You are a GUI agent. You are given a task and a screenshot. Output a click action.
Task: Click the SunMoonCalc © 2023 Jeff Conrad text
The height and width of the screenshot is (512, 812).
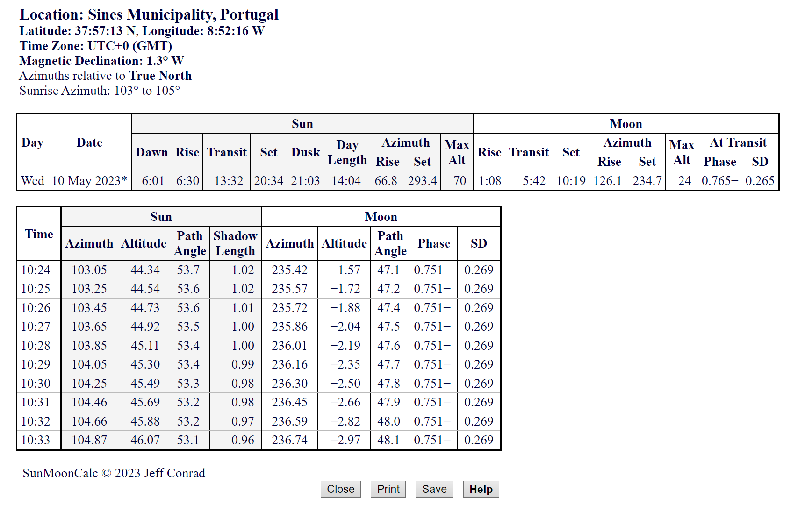tap(114, 473)
